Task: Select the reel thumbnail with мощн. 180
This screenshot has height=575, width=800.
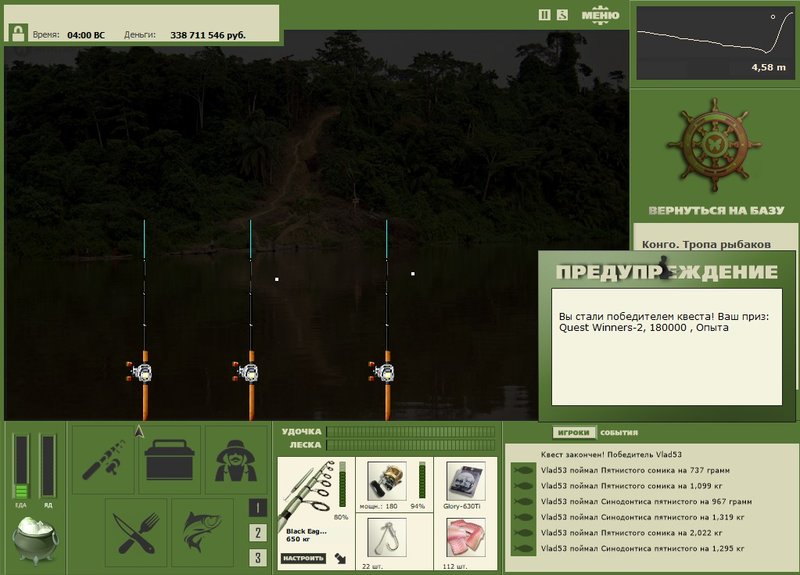Action: tap(387, 481)
